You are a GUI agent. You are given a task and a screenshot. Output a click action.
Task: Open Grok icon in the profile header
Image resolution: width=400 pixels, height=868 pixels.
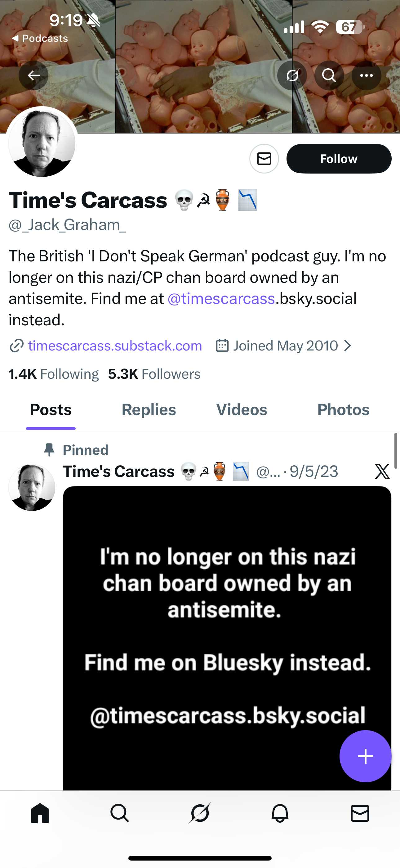pos(292,75)
